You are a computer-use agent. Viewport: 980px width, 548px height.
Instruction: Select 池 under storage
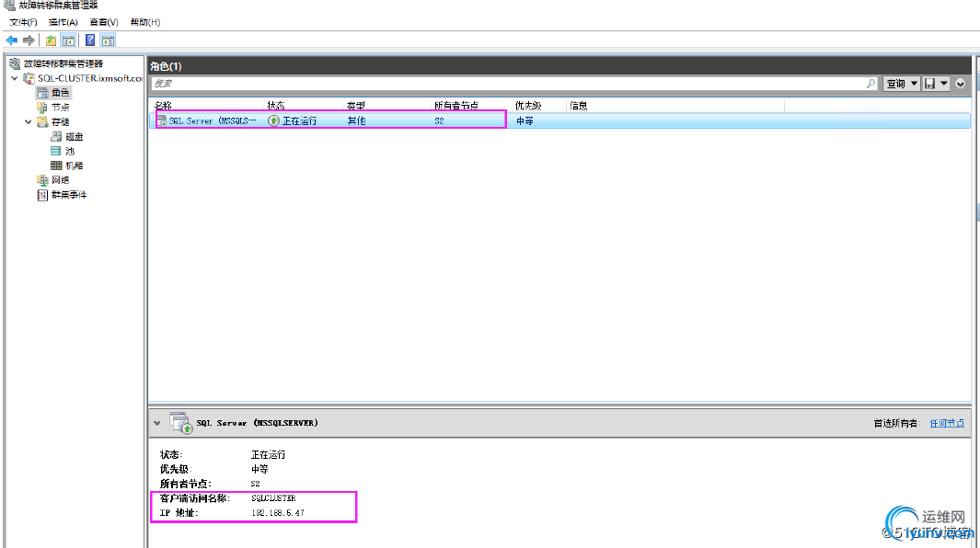[69, 151]
